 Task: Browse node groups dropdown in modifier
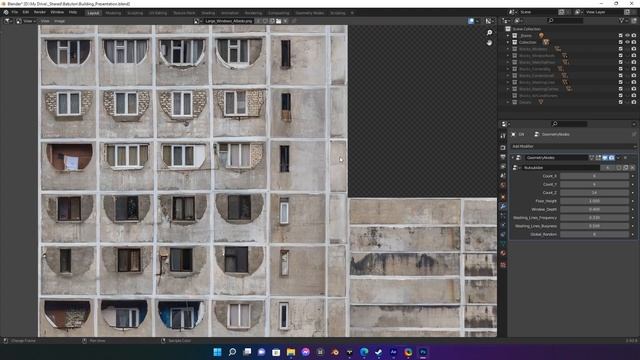click(x=516, y=168)
